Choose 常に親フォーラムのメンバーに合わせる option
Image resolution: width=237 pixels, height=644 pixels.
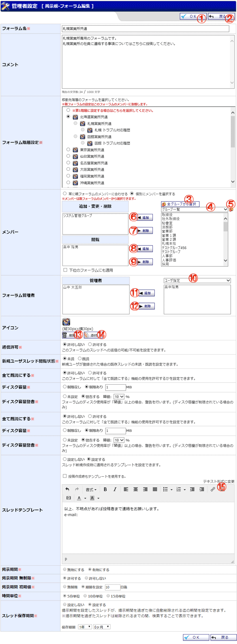64,194
